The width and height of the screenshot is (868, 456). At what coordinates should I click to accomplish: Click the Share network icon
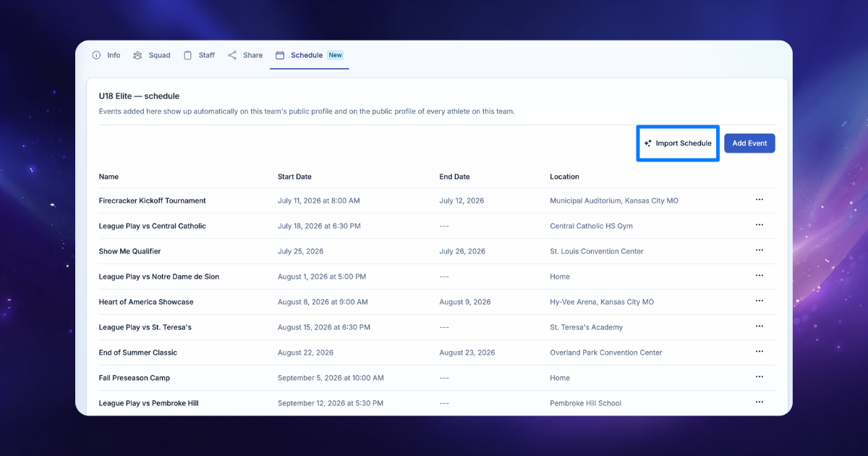pos(232,55)
